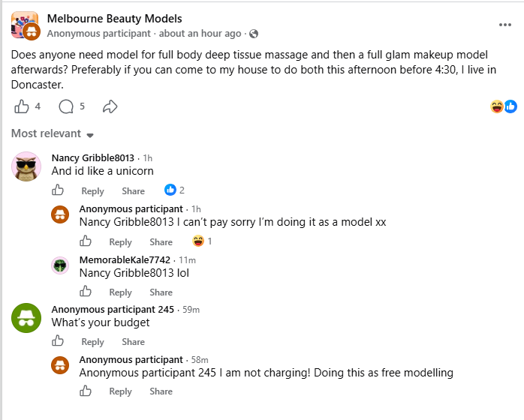The height and width of the screenshot is (420, 524).
Task: View post reactions emoji summary
Action: (x=504, y=106)
